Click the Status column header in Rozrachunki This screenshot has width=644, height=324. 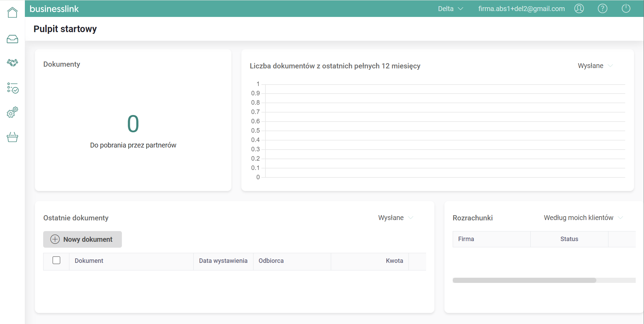tap(569, 239)
